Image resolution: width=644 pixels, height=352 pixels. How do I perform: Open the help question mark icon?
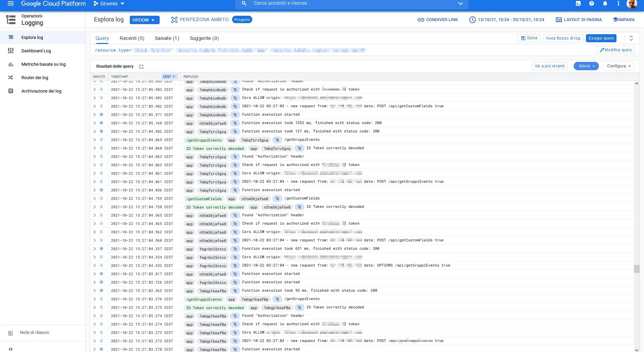tap(592, 4)
